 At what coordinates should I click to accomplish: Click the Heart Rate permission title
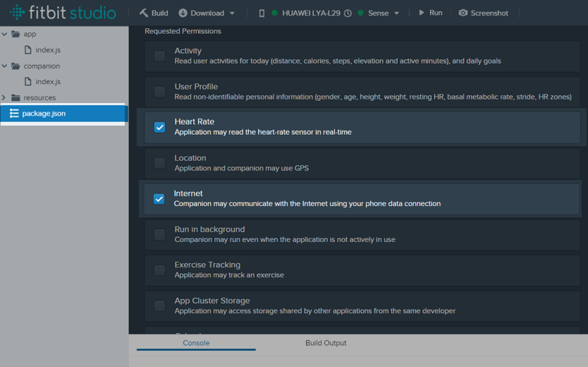pyautogui.click(x=195, y=121)
